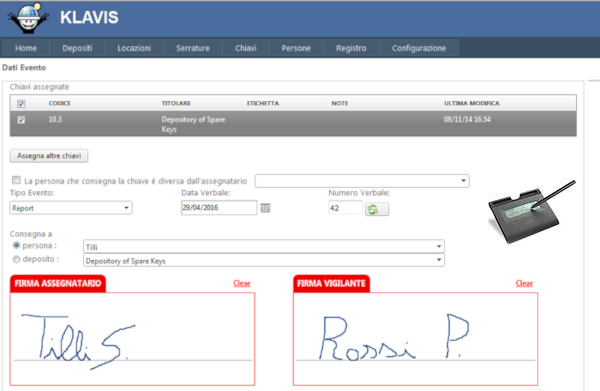Click the signature tablet image
Viewport: 600px width, 391px height.
click(x=532, y=212)
